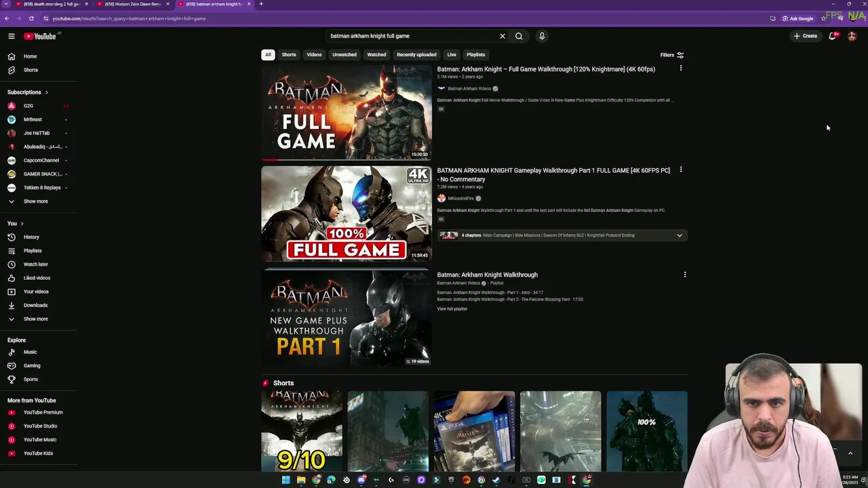This screenshot has width=868, height=488.
Task: Click Ask Google in address bar
Action: pyautogui.click(x=798, y=18)
